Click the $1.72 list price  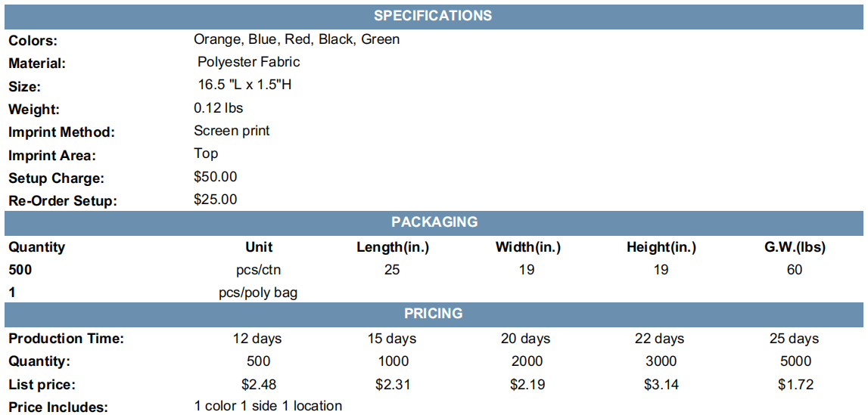click(795, 384)
